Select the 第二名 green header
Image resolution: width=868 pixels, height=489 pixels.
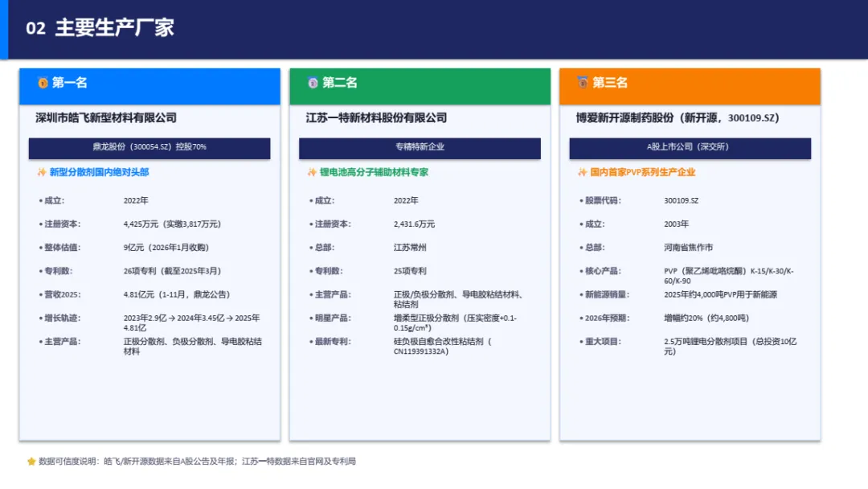point(420,86)
